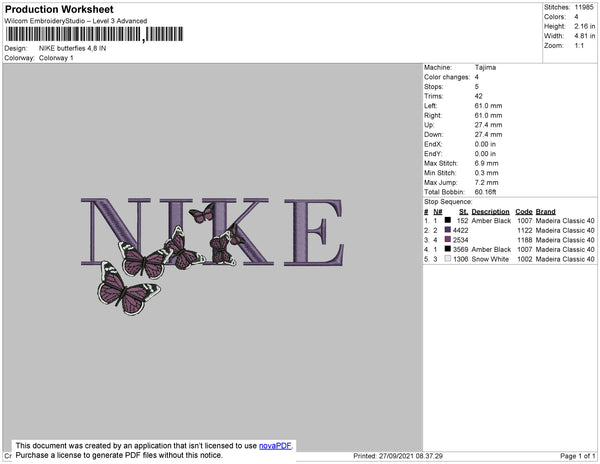Click the Stitches value '11985'
This screenshot has height=464, width=600.
(584, 7)
